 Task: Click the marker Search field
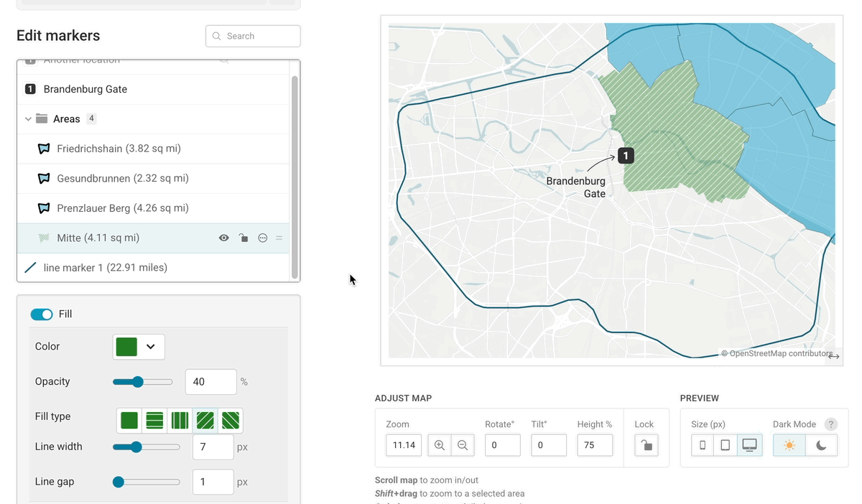tap(253, 36)
